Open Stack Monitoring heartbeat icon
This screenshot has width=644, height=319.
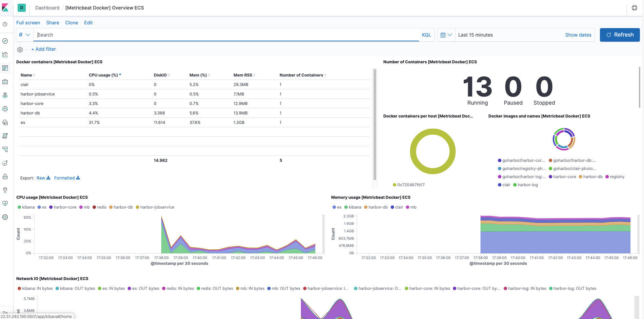click(5, 204)
